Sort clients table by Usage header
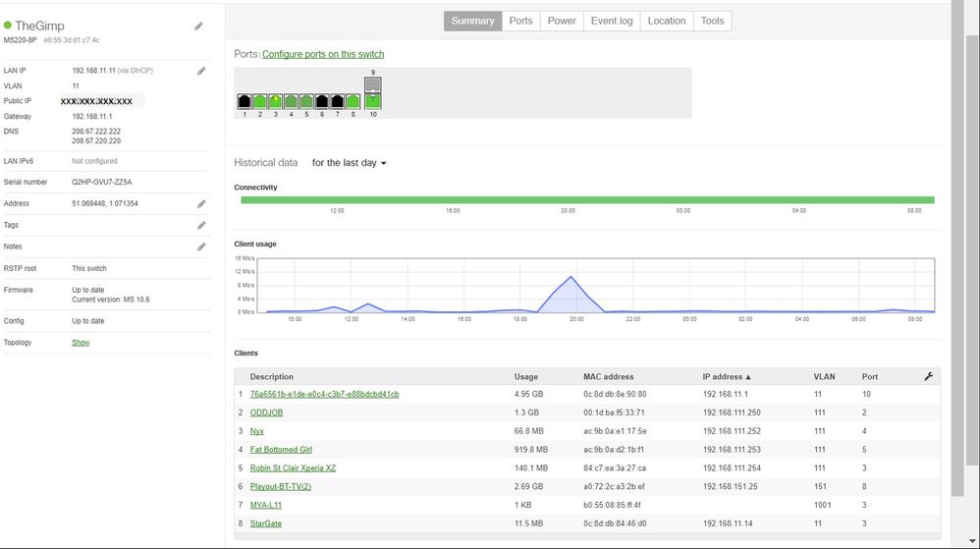 [526, 377]
